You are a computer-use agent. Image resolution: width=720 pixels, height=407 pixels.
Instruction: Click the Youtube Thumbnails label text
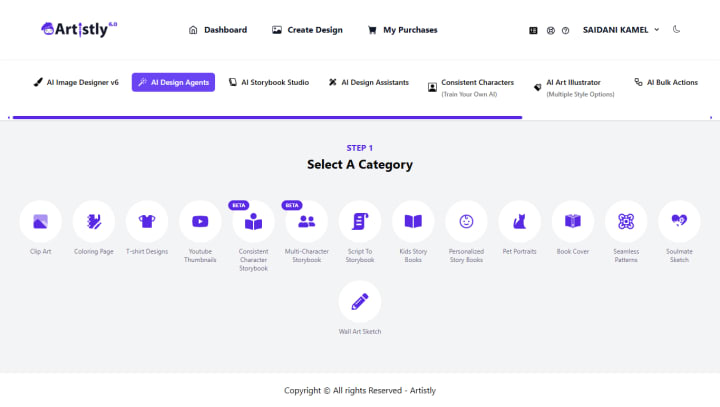click(x=200, y=255)
